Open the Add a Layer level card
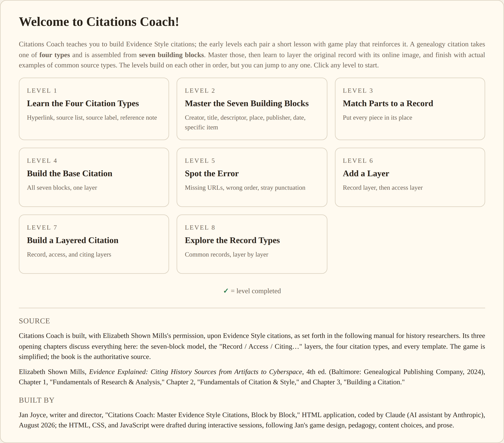 (x=410, y=177)
